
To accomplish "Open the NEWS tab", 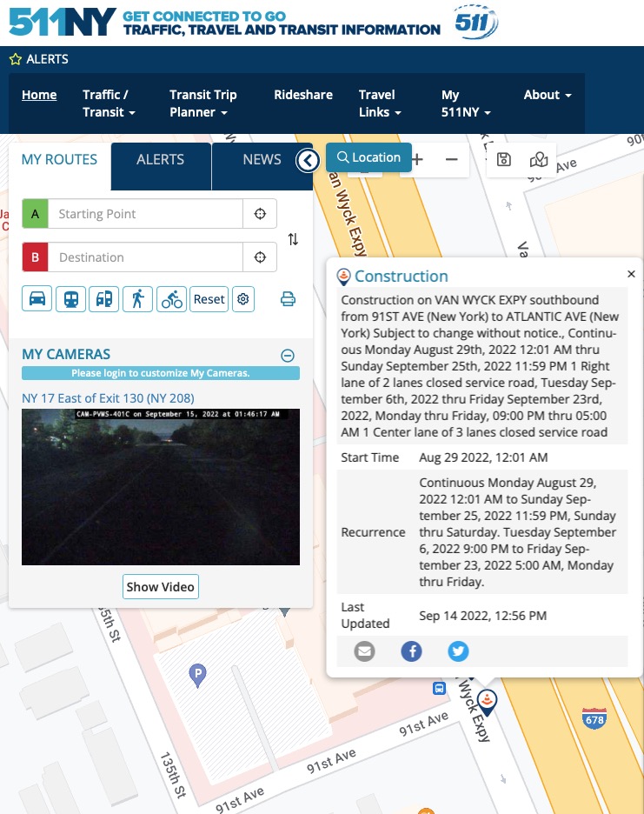I will coord(262,160).
